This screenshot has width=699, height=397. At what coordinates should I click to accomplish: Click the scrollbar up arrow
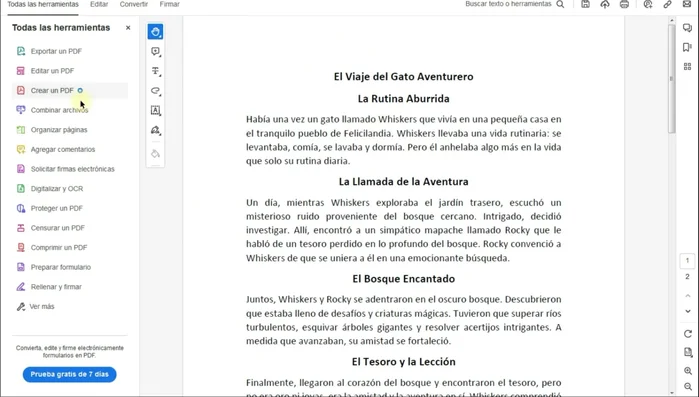pos(672,20)
